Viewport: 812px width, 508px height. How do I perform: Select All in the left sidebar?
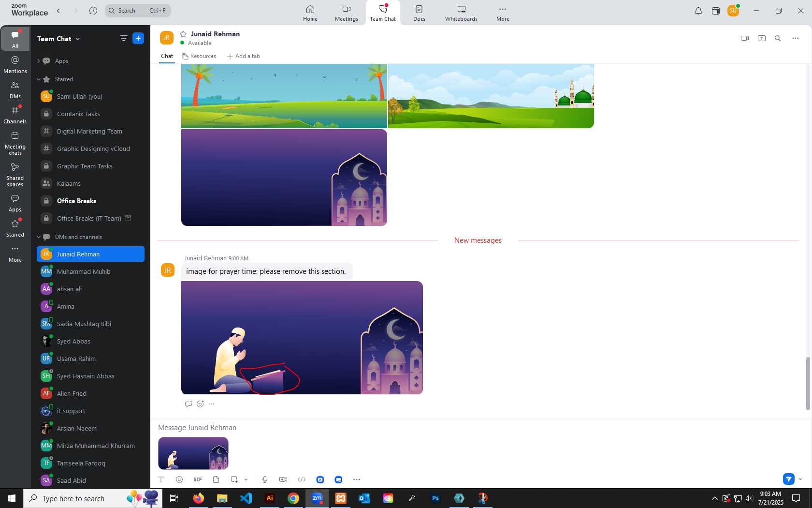[x=15, y=39]
